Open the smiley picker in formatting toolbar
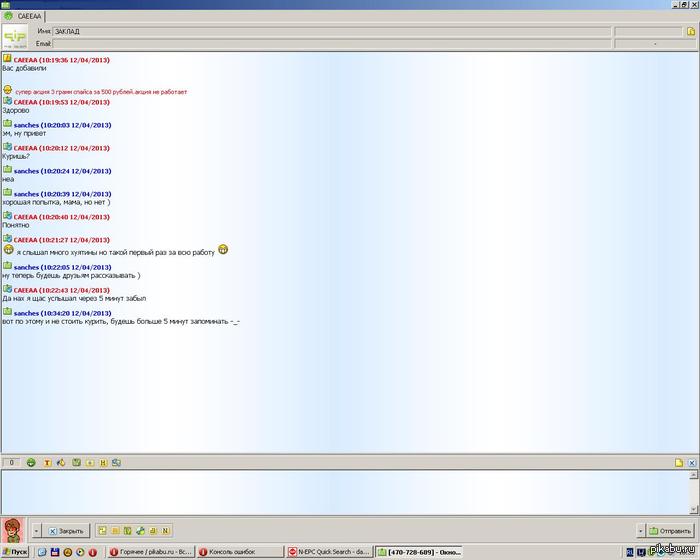This screenshot has height=560, width=700. [31, 463]
